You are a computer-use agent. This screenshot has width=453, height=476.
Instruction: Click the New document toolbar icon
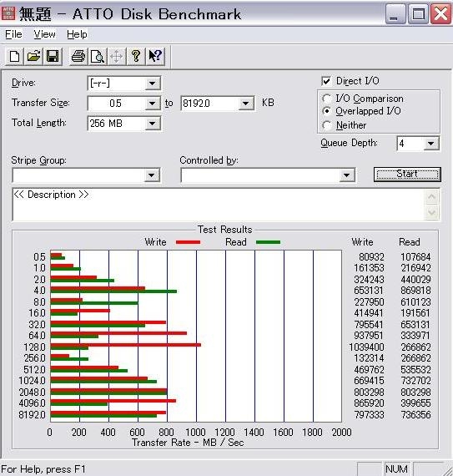point(14,57)
